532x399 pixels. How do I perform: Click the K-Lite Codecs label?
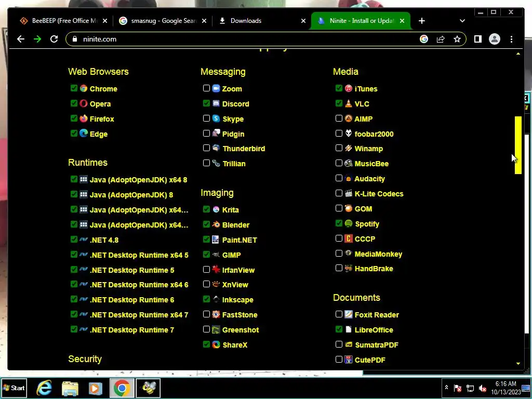pos(379,194)
